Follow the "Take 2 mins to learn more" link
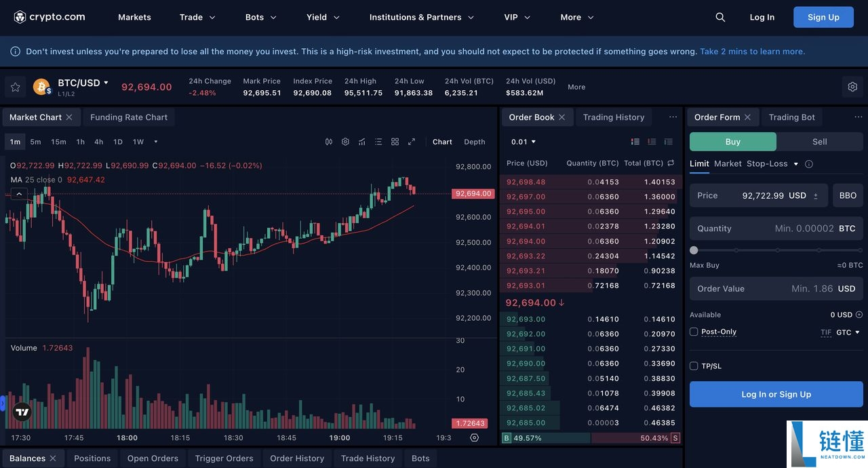The height and width of the screenshot is (468, 868). point(753,52)
